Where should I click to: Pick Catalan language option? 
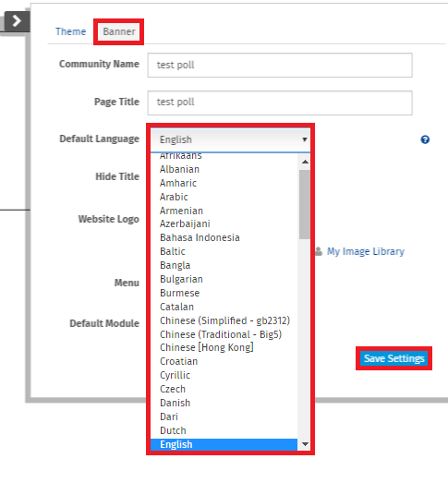[x=224, y=307]
